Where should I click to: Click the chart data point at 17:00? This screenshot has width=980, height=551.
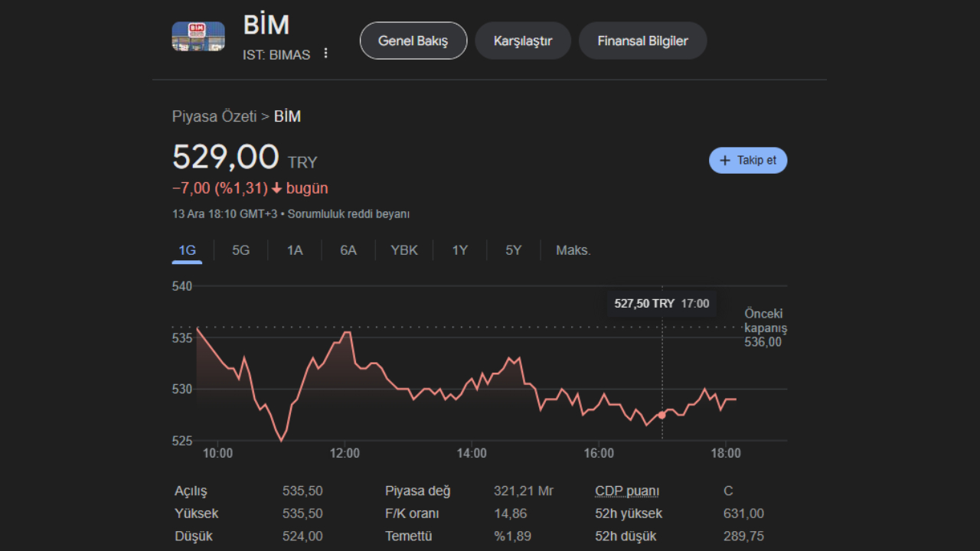point(661,415)
